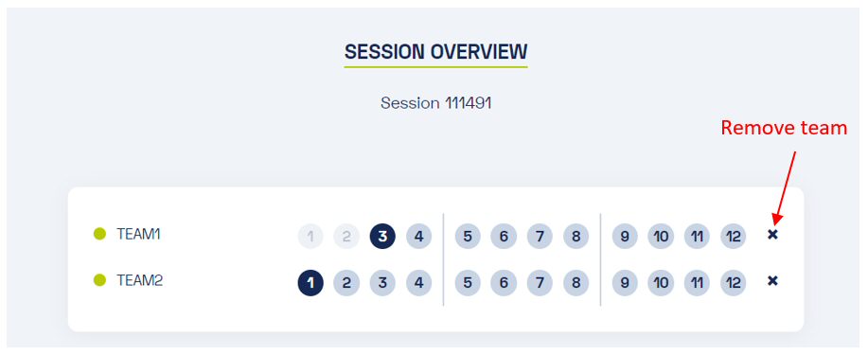This screenshot has width=868, height=355.
Task: Select active round 1 for TEAM2
Action: click(310, 283)
